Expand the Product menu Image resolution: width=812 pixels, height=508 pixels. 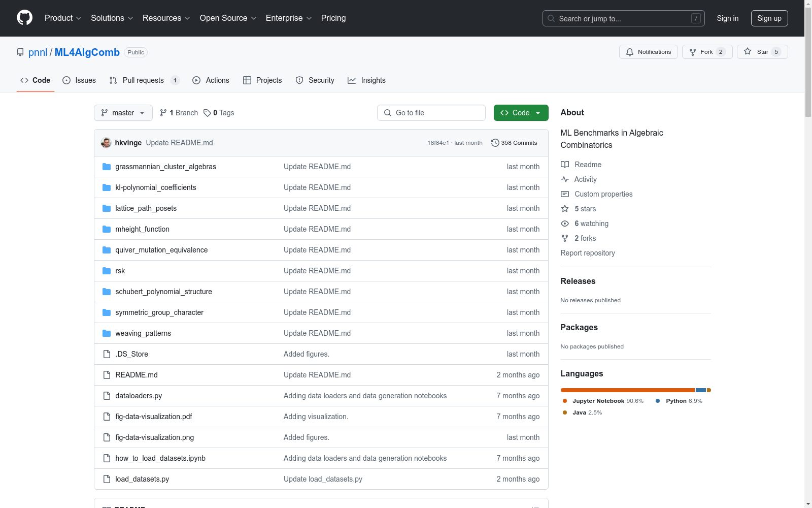coord(63,18)
